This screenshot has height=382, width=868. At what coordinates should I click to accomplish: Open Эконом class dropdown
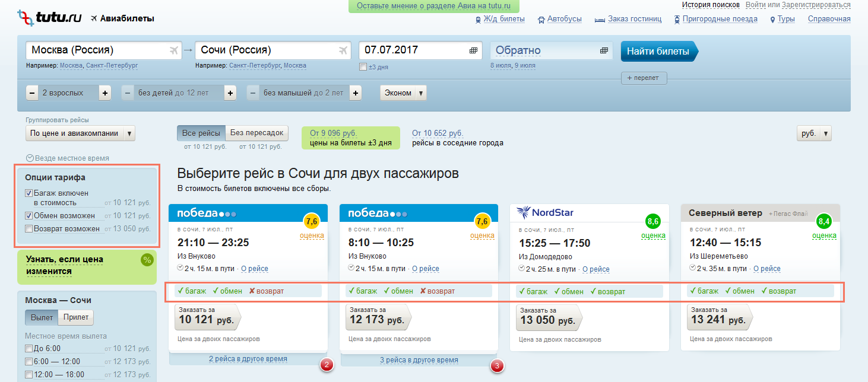[404, 93]
